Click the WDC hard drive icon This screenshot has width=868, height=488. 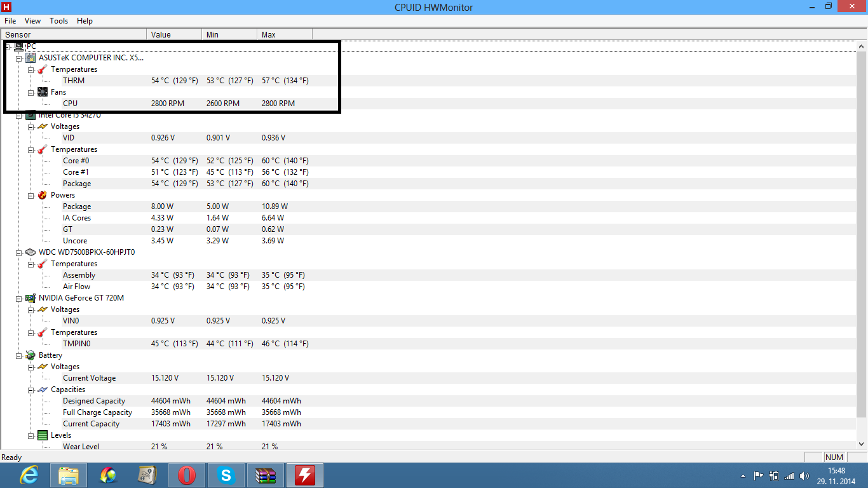31,252
